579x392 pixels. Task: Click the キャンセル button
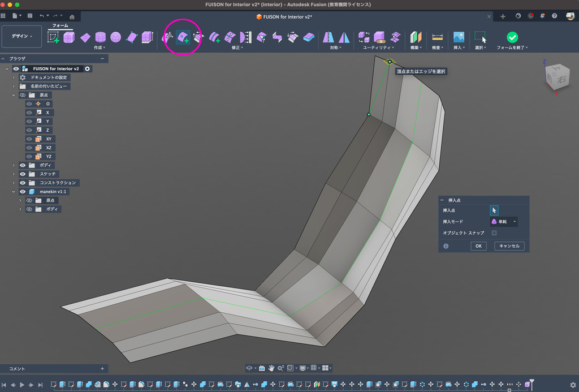point(509,246)
